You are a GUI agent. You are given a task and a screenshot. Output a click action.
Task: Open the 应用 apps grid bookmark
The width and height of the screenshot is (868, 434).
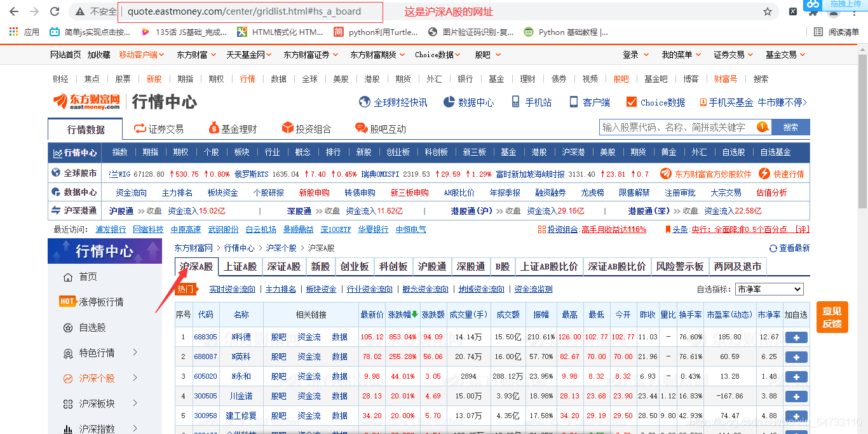(25, 32)
